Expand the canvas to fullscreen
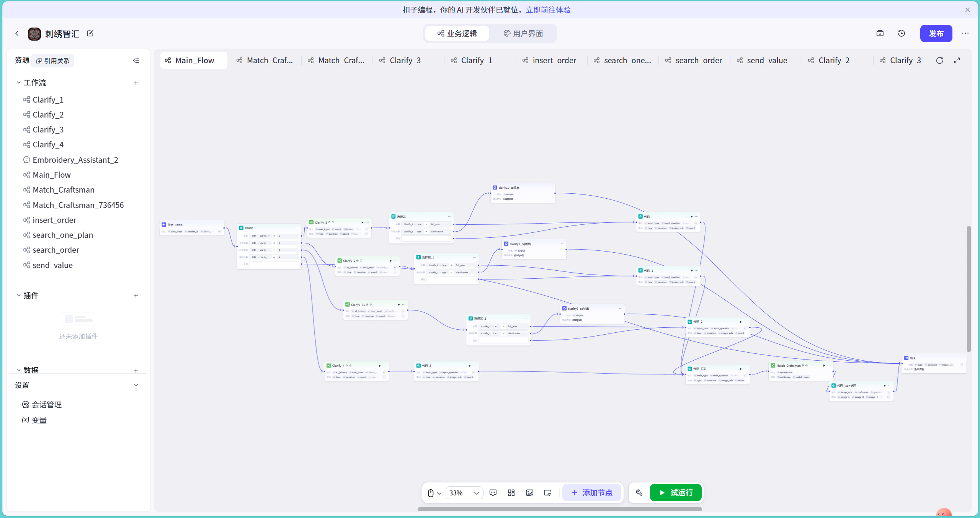The height and width of the screenshot is (518, 980). pos(957,60)
